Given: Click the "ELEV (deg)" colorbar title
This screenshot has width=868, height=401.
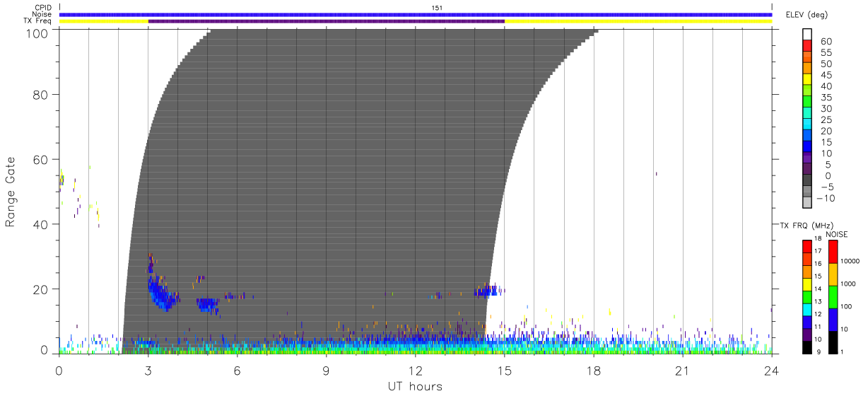Looking at the screenshot, I should point(807,15).
